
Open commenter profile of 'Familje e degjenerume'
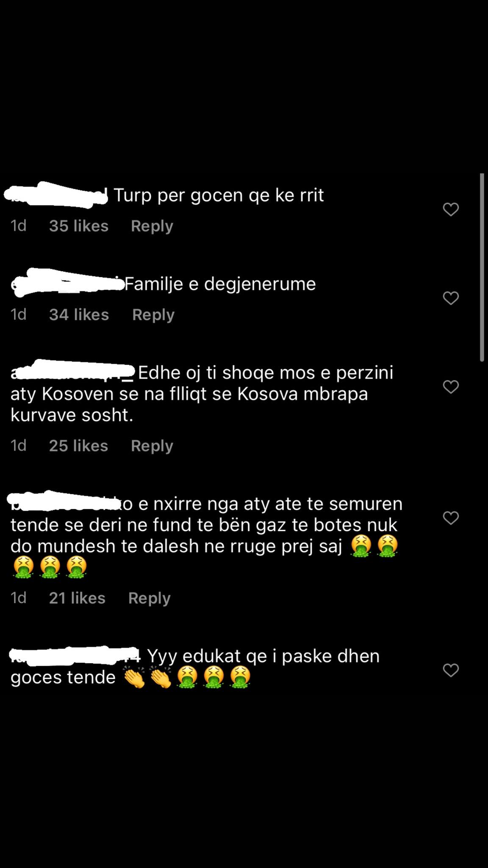tap(67, 283)
